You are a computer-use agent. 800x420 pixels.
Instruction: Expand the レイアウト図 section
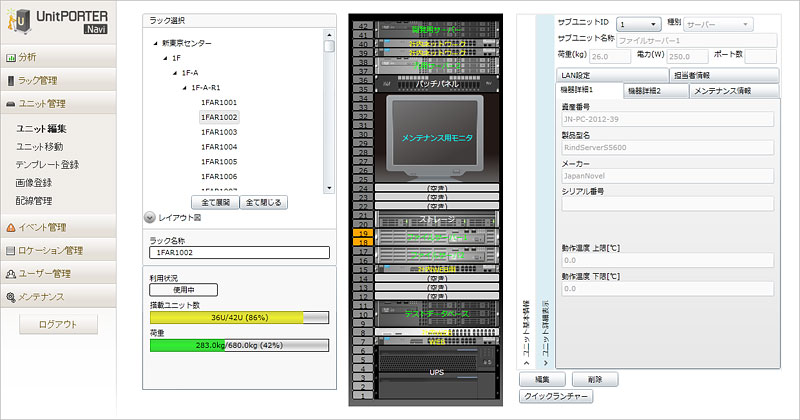pos(149,217)
